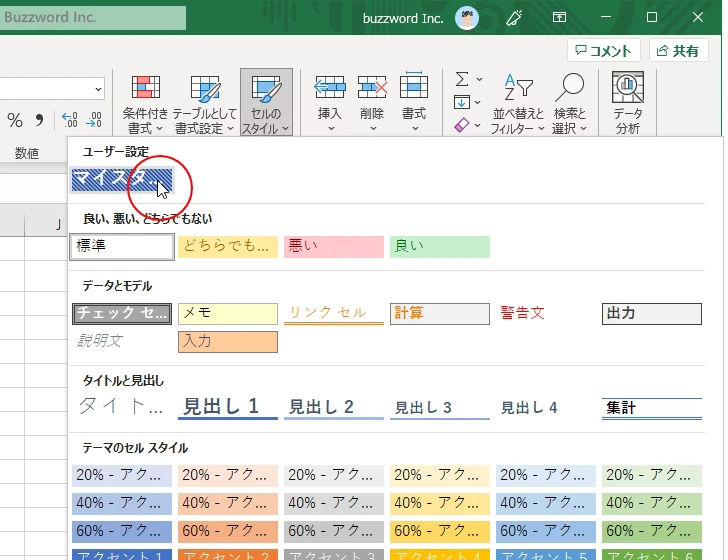Expand the Format (書式) dropdown arrow
Image resolution: width=728 pixels, height=560 pixels.
point(415,128)
